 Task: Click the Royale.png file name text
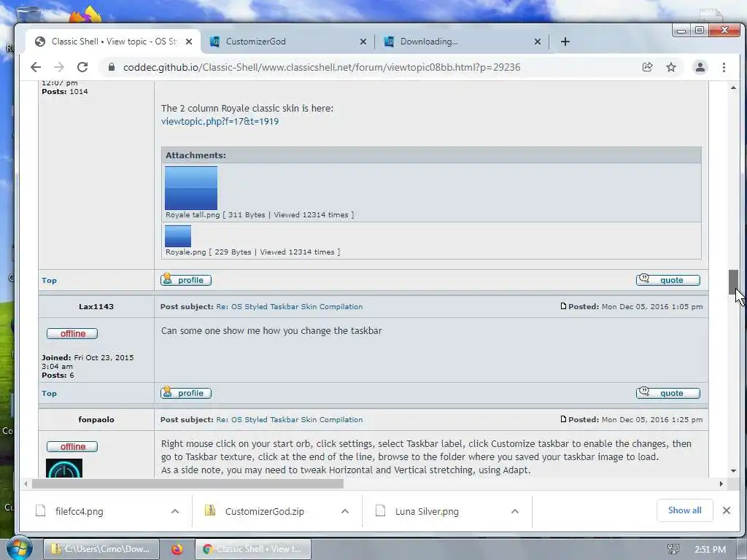pyautogui.click(x=186, y=252)
